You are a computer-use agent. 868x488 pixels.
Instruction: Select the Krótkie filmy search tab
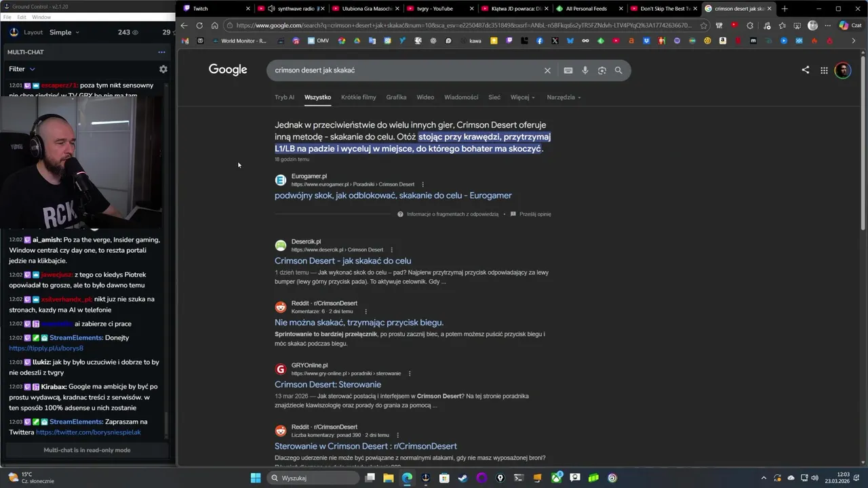coord(358,97)
